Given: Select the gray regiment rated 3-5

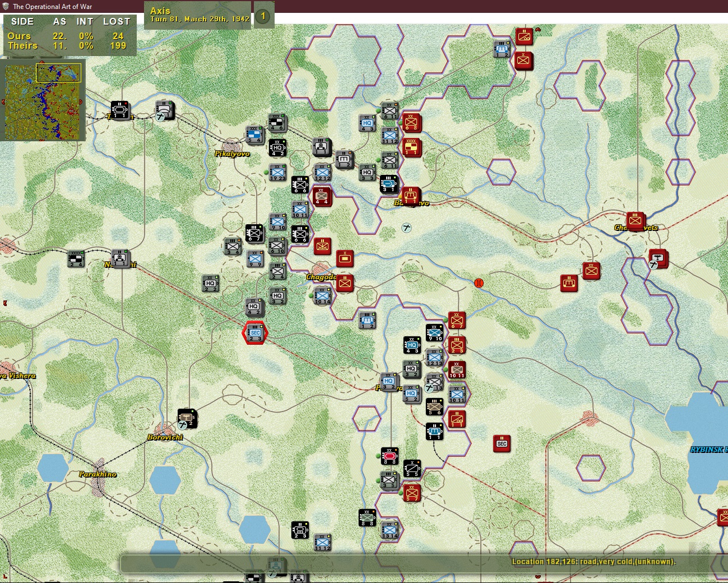Looking at the screenshot, I should point(389,480).
